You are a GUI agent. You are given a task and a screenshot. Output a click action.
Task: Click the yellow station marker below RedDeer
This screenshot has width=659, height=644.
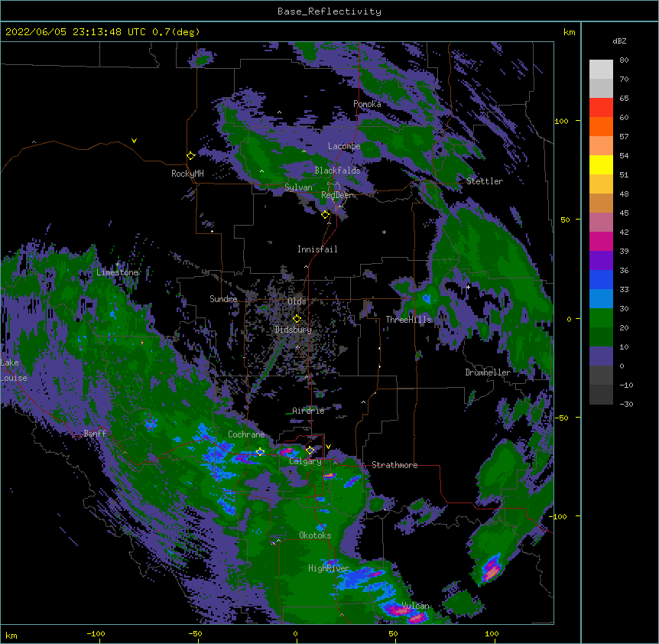coord(326,215)
